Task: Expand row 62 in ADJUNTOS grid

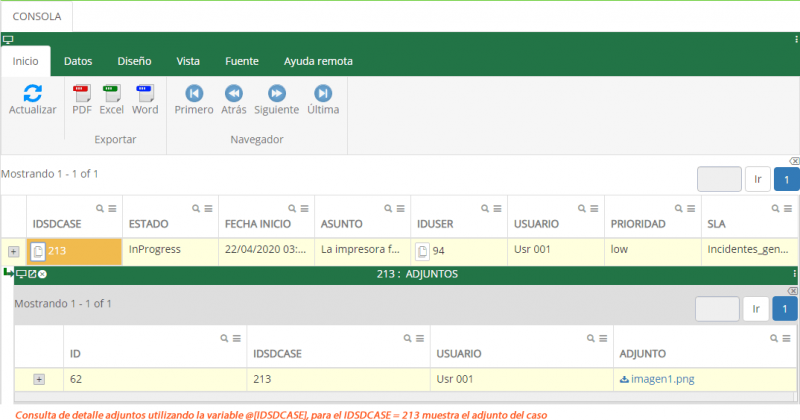Action: pyautogui.click(x=39, y=379)
